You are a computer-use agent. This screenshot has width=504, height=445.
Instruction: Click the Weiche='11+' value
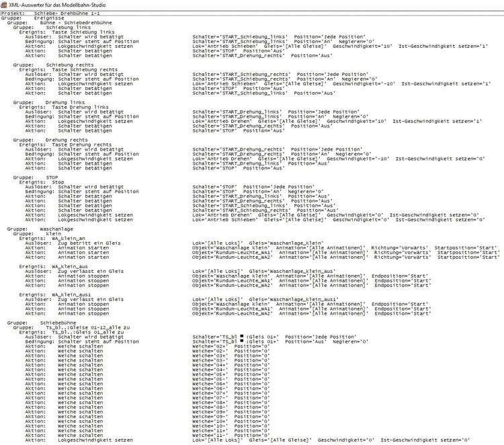pyautogui.click(x=210, y=431)
